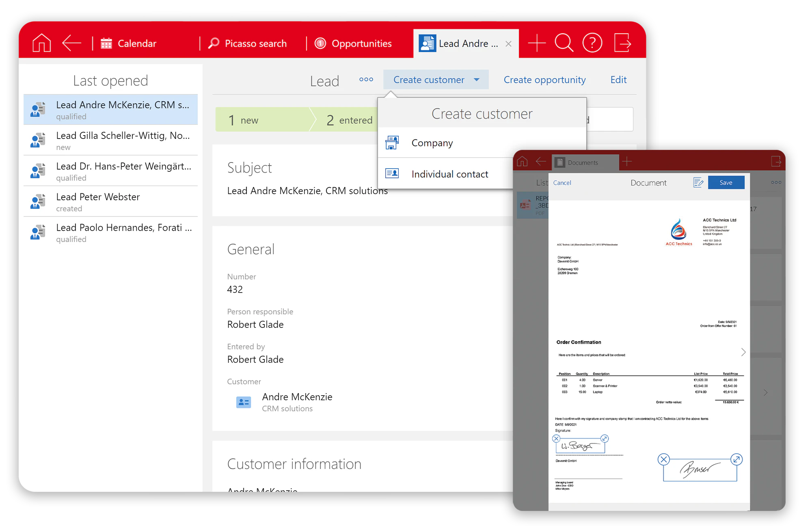Open Lead more options ellipsis
The width and height of the screenshot is (812, 528).
tap(366, 80)
